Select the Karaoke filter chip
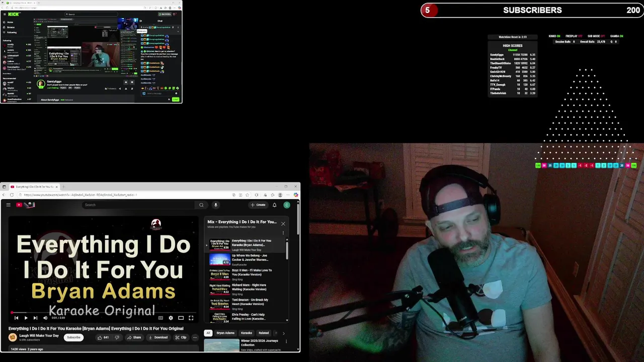 point(247,333)
